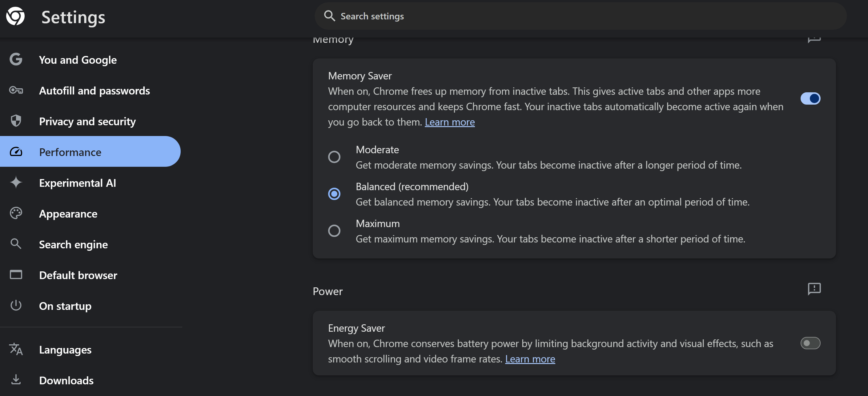Select the Moderate memory savings option
The height and width of the screenshot is (396, 868).
[334, 157]
